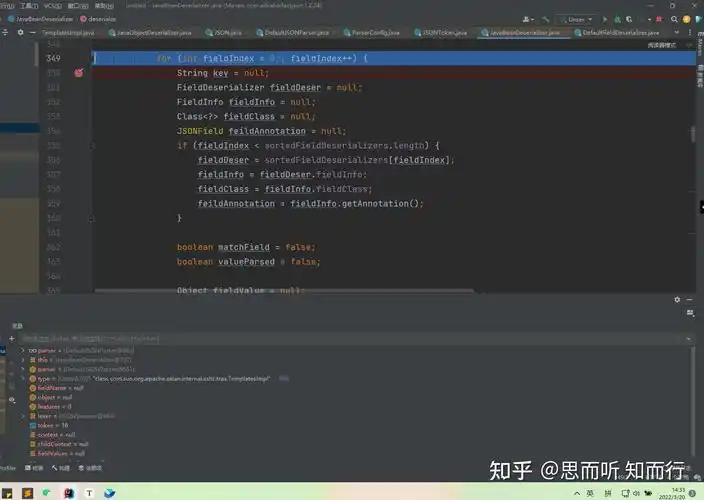Switch to the DefaultJSONParser.java tab

tap(293, 33)
